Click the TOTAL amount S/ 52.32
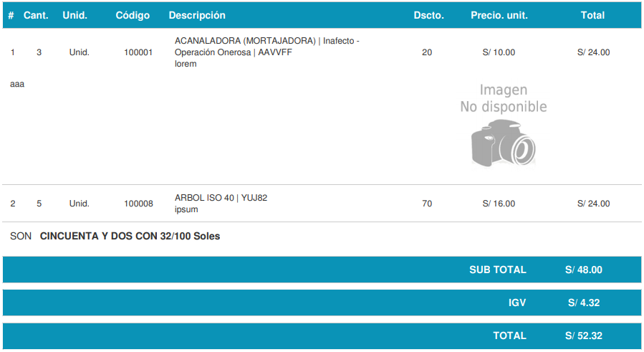The height and width of the screenshot is (352, 644). point(583,336)
